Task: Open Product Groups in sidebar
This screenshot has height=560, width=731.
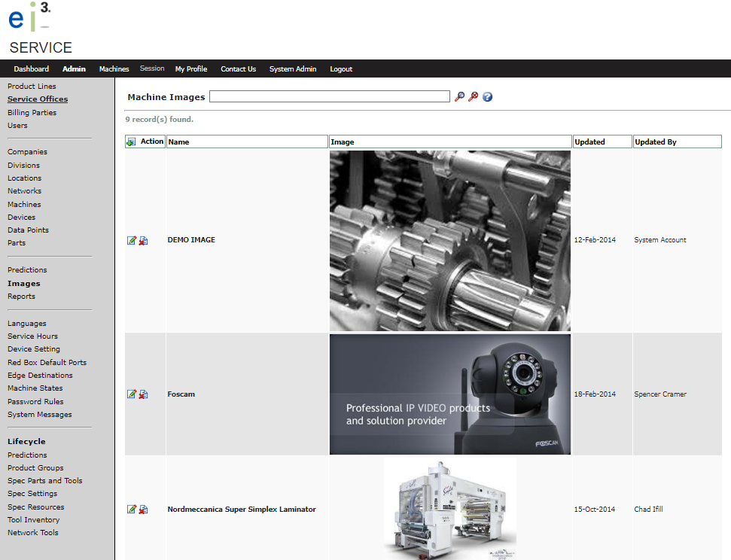Action: (35, 467)
